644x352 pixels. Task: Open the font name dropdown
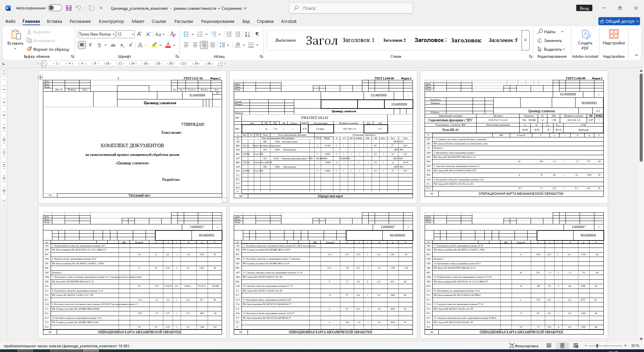(x=114, y=34)
